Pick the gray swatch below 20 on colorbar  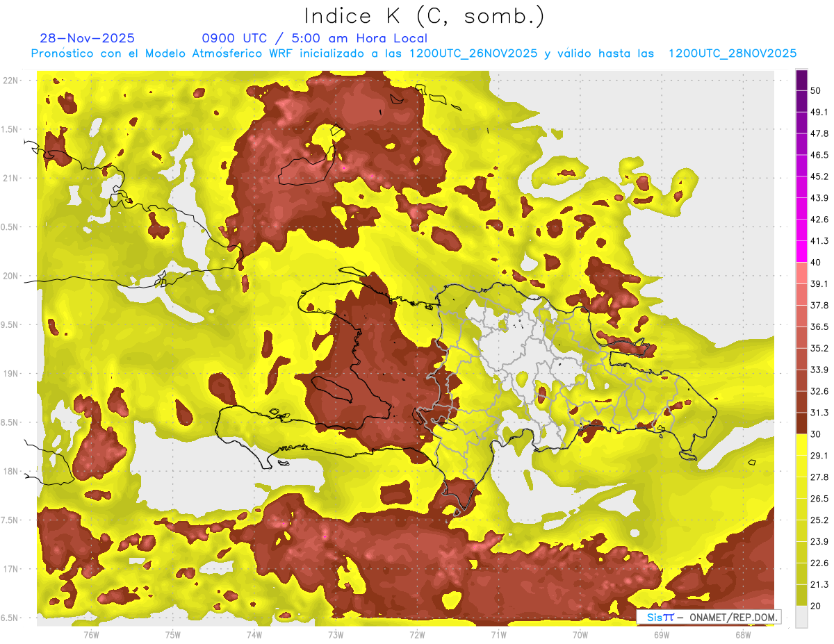point(801,617)
